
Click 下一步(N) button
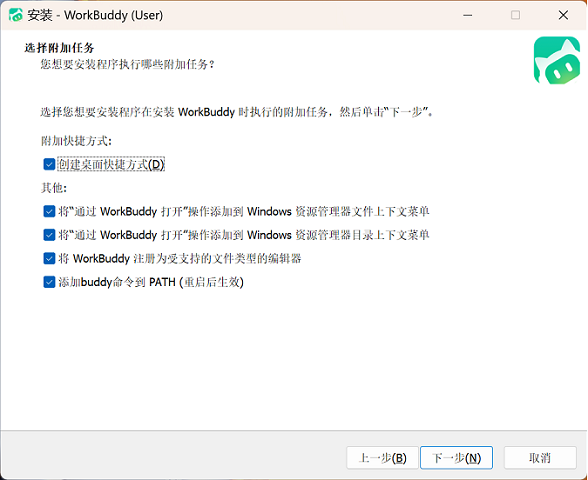456,458
